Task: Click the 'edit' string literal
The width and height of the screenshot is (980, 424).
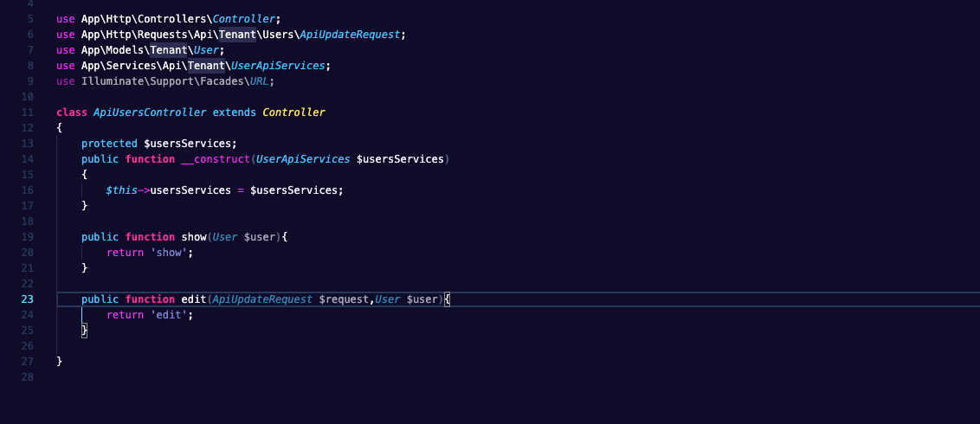Action: (x=169, y=315)
